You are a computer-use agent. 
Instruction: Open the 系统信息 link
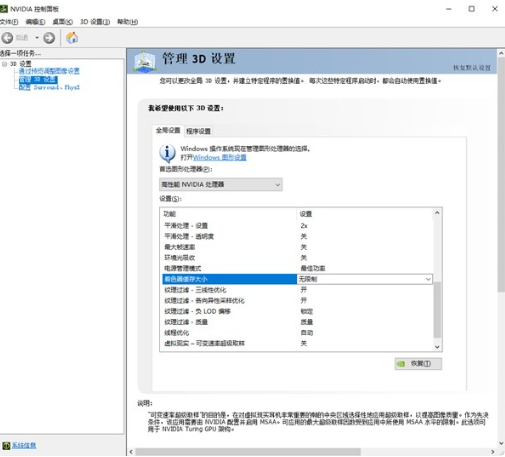(24, 445)
